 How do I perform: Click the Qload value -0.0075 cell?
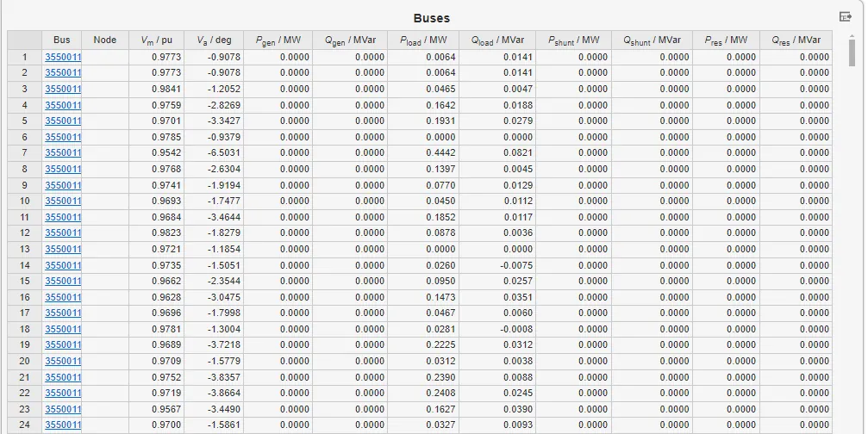(x=497, y=265)
